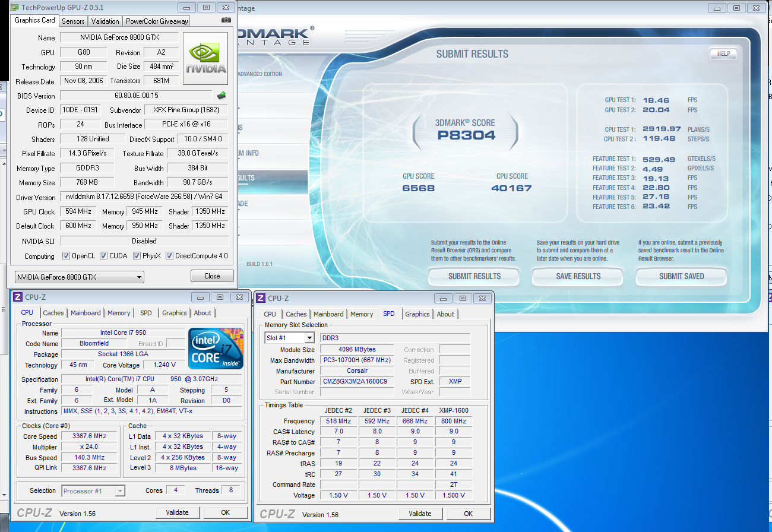Click SUBMIT SAVED button in 3DMark

681,276
